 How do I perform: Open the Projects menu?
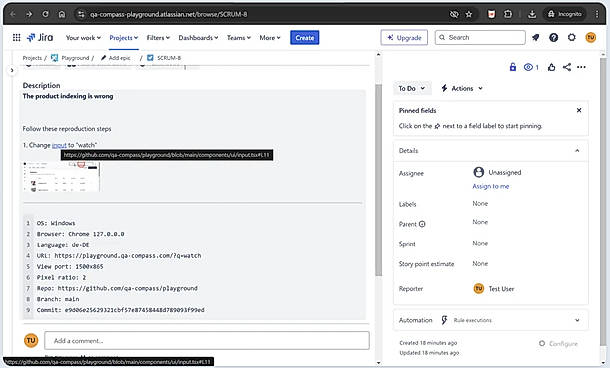tap(124, 38)
